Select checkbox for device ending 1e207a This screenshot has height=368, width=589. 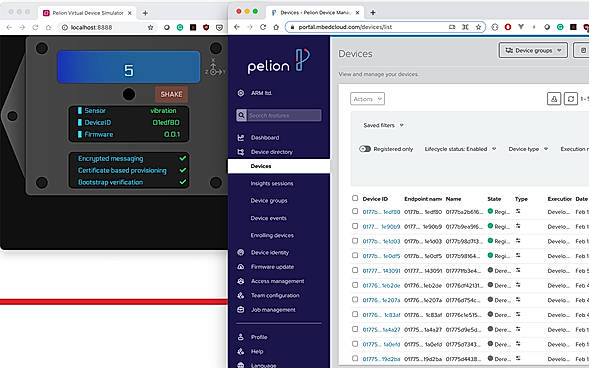355,299
